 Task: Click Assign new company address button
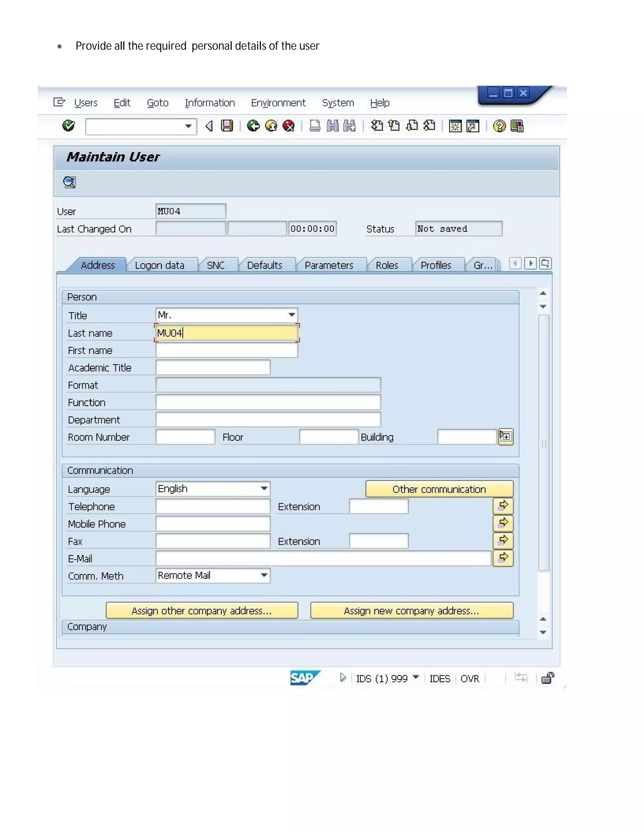pyautogui.click(x=412, y=610)
